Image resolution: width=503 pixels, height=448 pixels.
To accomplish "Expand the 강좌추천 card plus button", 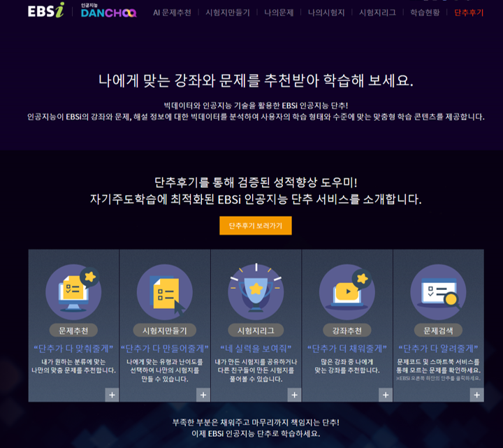I will pyautogui.click(x=386, y=395).
